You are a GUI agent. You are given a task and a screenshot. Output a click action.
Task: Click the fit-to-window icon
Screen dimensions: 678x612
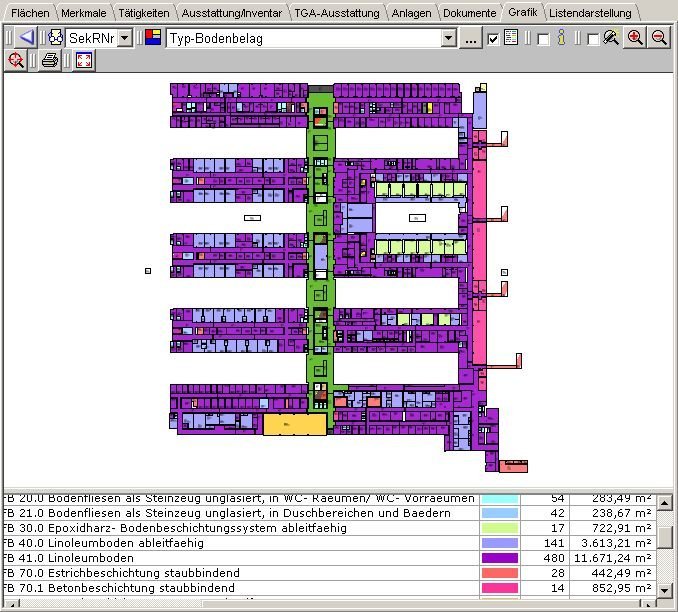pos(84,61)
